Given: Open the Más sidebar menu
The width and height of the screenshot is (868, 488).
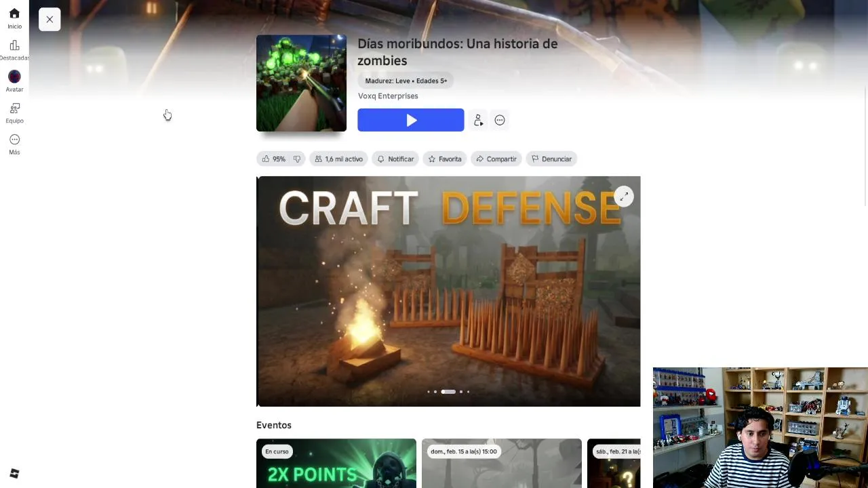Looking at the screenshot, I should click(x=14, y=144).
